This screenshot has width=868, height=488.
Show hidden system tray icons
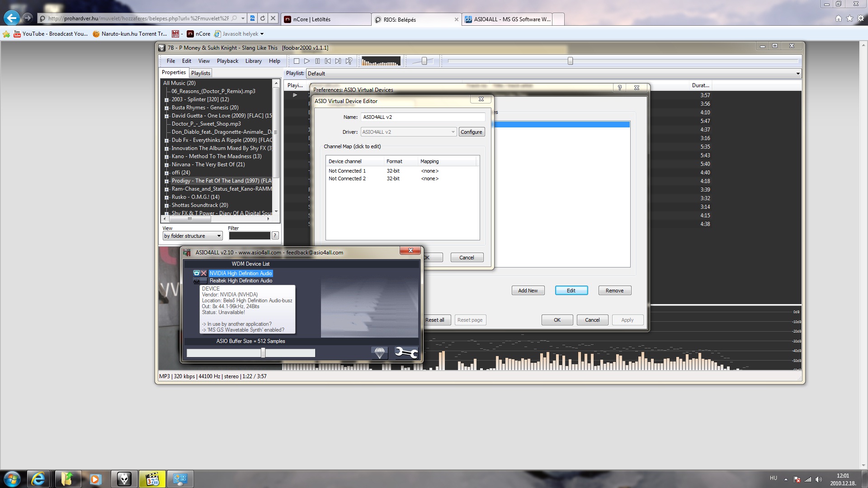coord(786,479)
